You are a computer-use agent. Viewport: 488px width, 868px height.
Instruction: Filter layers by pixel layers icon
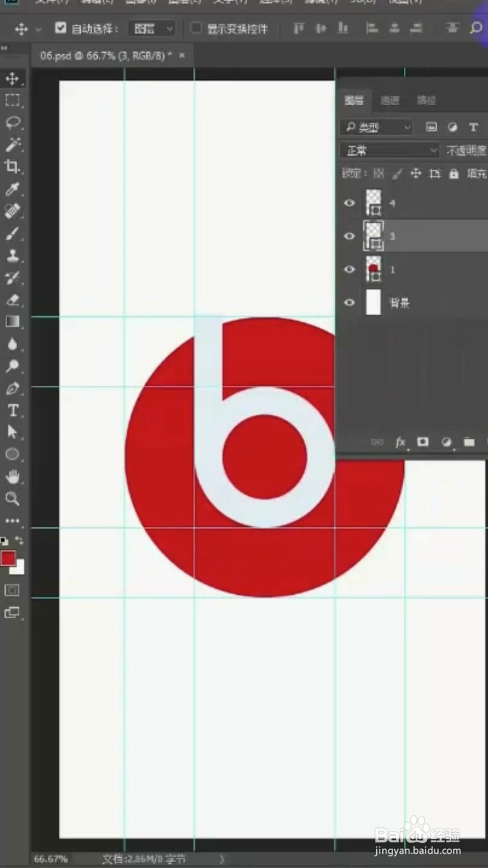coord(431,127)
